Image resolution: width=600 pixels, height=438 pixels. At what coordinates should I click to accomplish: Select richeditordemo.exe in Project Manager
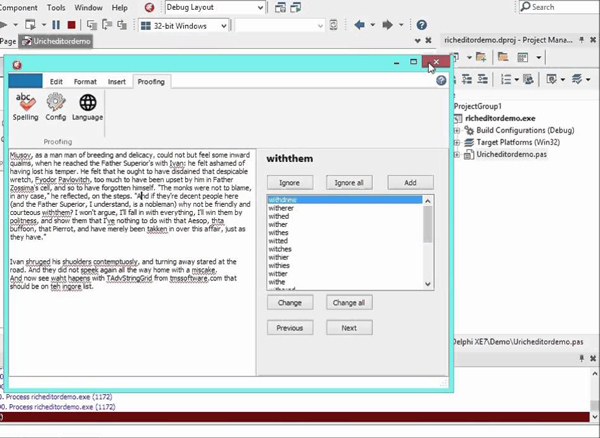tap(500, 118)
